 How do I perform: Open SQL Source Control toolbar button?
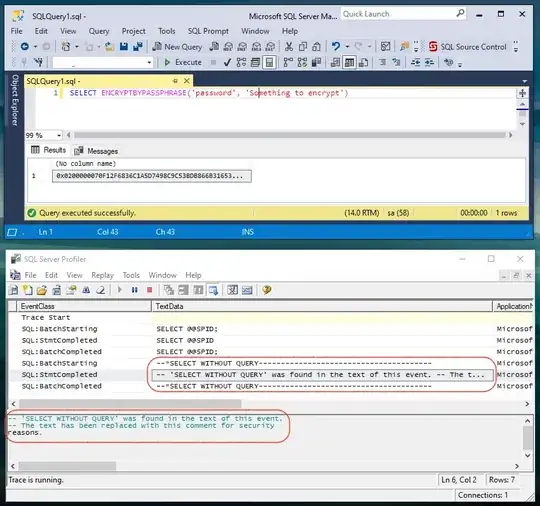point(468,47)
